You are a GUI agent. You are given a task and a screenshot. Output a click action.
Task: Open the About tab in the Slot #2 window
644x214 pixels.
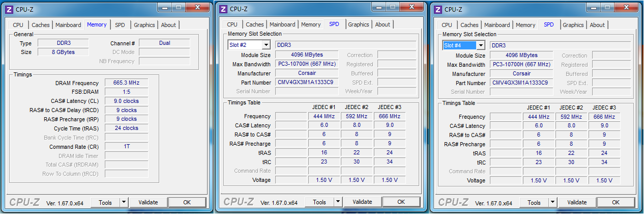[x=383, y=24]
